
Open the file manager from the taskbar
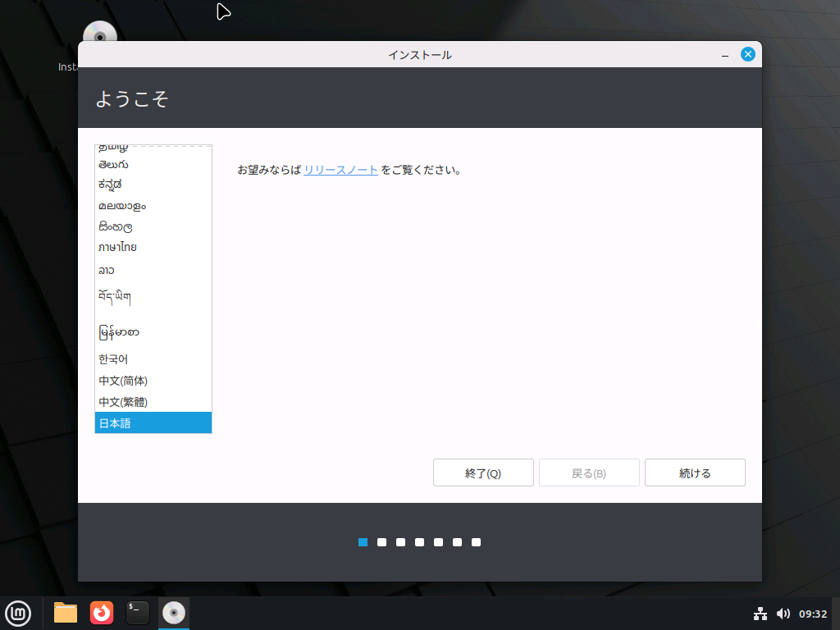coord(65,613)
